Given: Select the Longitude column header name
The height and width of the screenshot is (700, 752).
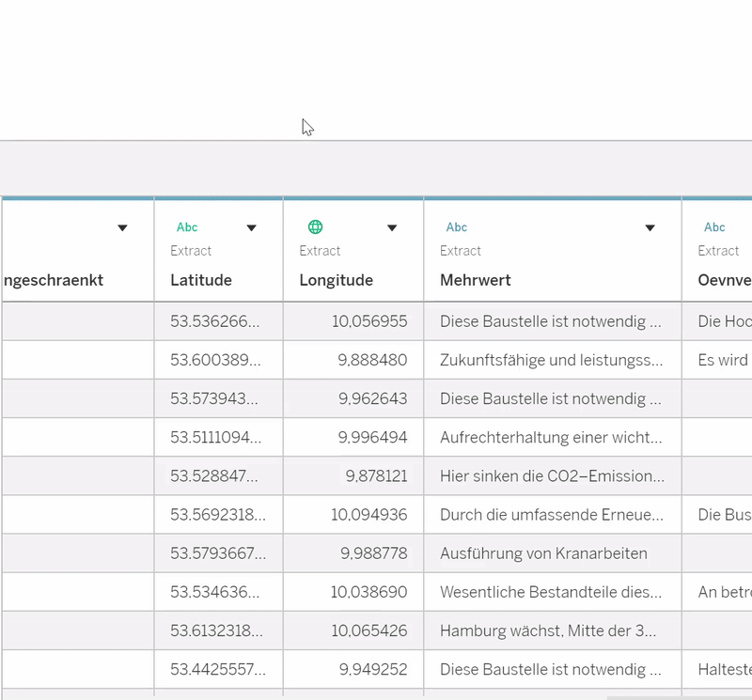Looking at the screenshot, I should 336,280.
